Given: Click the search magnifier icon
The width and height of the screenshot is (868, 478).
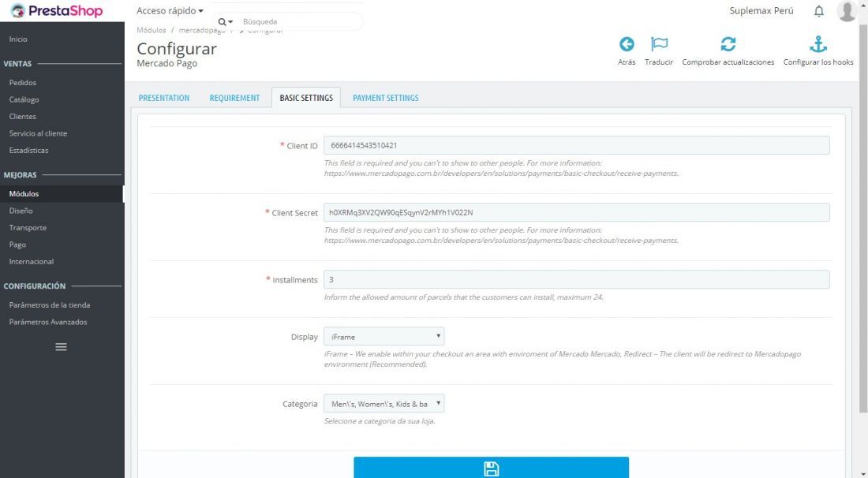Looking at the screenshot, I should click(x=222, y=21).
